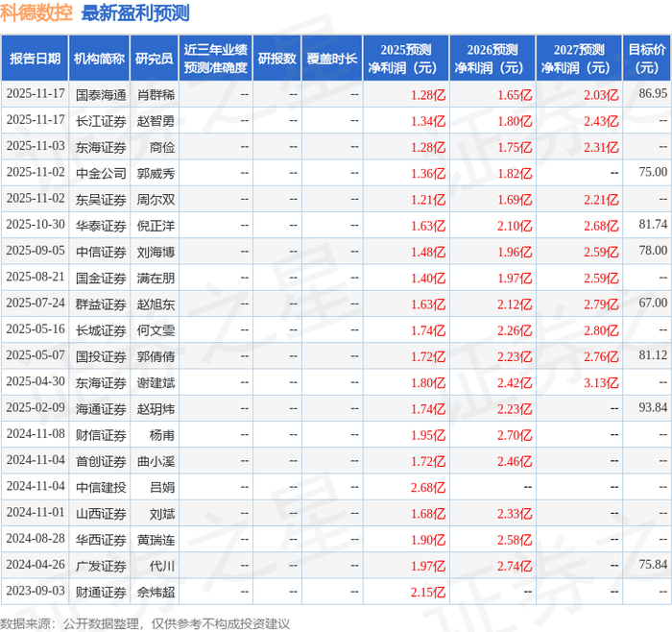Click the 目标价 column header
Image resolution: width=672 pixels, height=632 pixels.
(x=647, y=59)
